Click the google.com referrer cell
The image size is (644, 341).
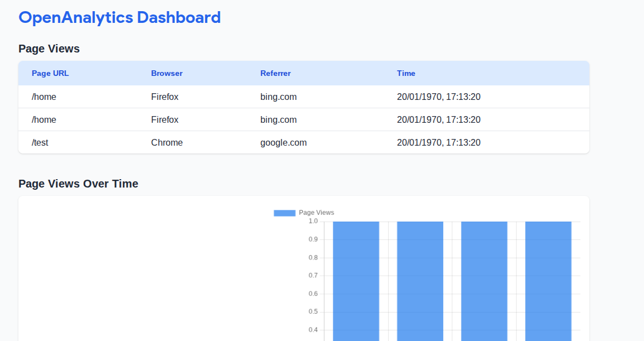[x=283, y=142]
